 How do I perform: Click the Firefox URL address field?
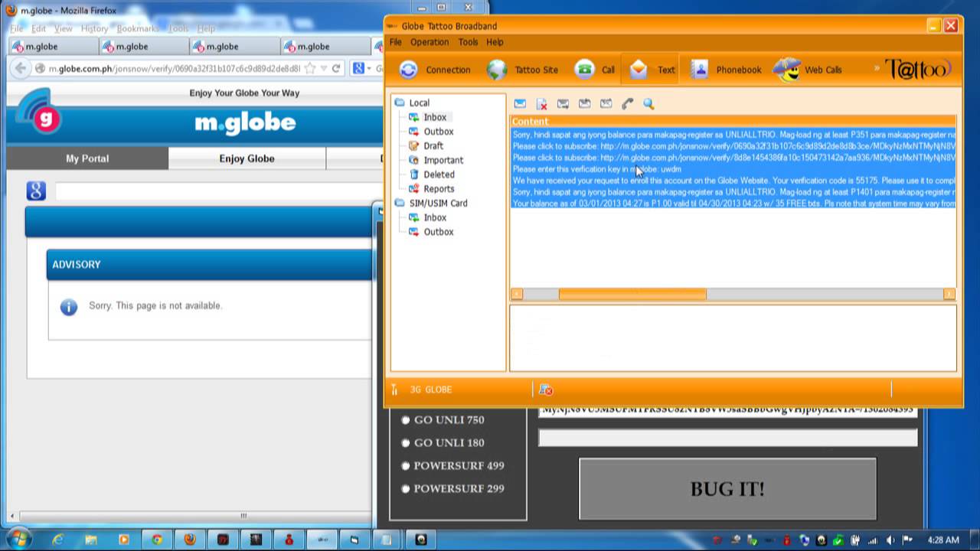pos(175,68)
